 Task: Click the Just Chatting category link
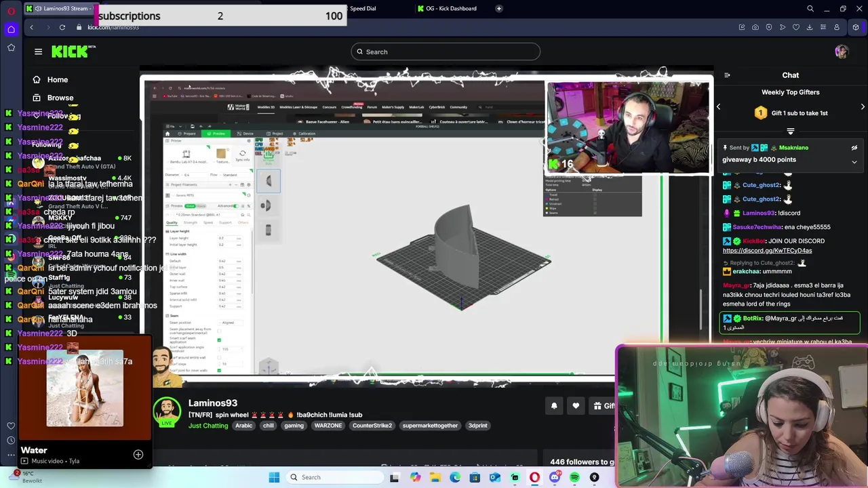[208, 426]
